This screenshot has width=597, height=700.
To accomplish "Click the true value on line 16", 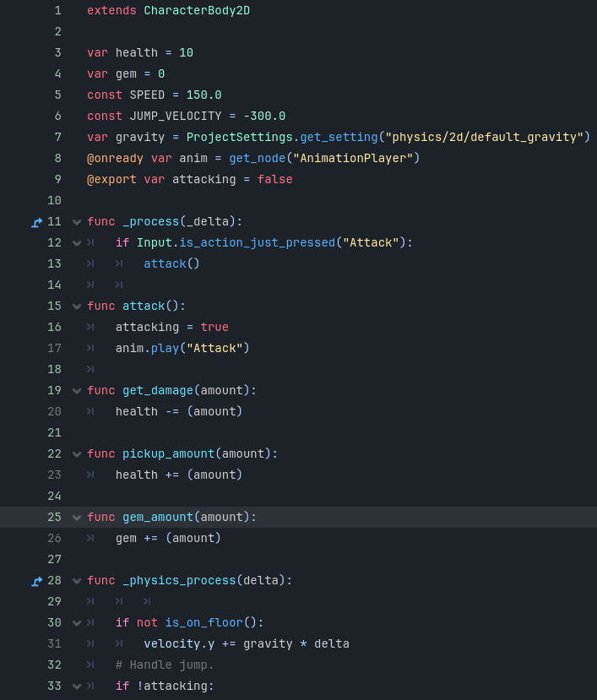I will click(214, 328).
